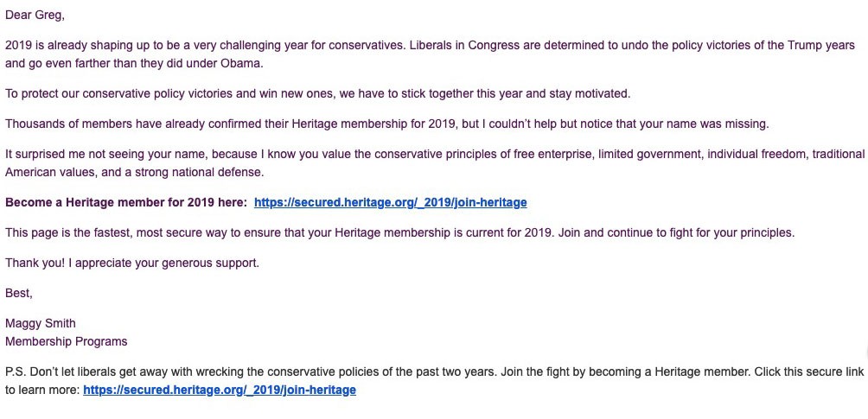Screen dimensions: 868x419
Task: Click the bold "Become a Heritage member for 2019 here:" text
Action: coord(124,202)
